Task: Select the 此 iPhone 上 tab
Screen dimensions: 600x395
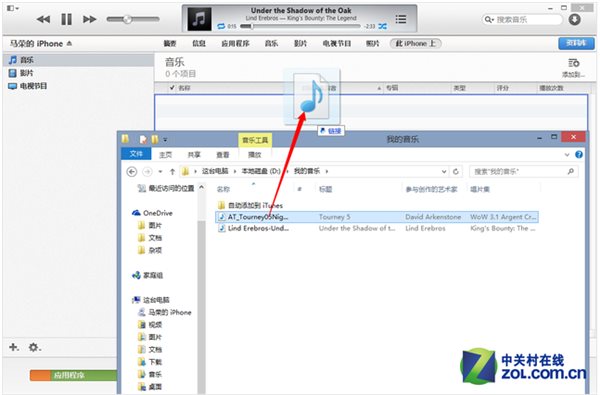Action: (x=416, y=43)
